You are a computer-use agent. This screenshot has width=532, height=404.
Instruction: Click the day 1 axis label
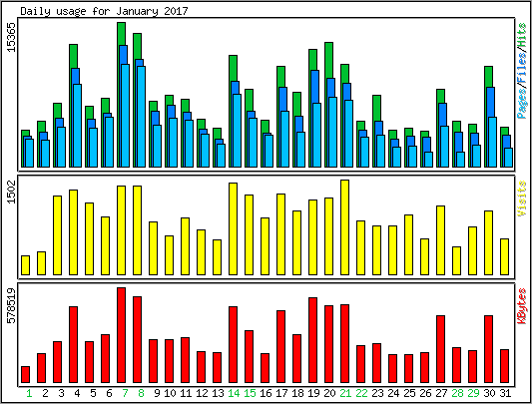[x=29, y=393]
